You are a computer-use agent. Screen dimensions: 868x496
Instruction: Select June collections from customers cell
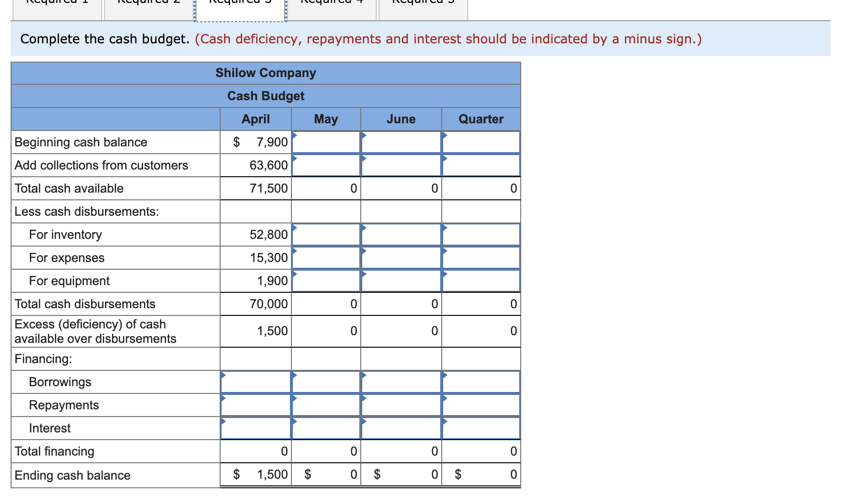point(401,165)
